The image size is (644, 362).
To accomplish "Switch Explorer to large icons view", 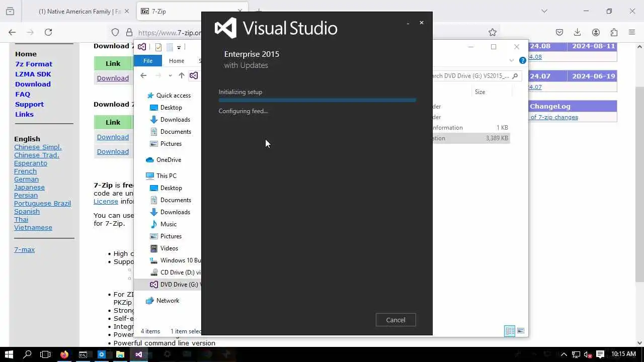I will [521, 331].
